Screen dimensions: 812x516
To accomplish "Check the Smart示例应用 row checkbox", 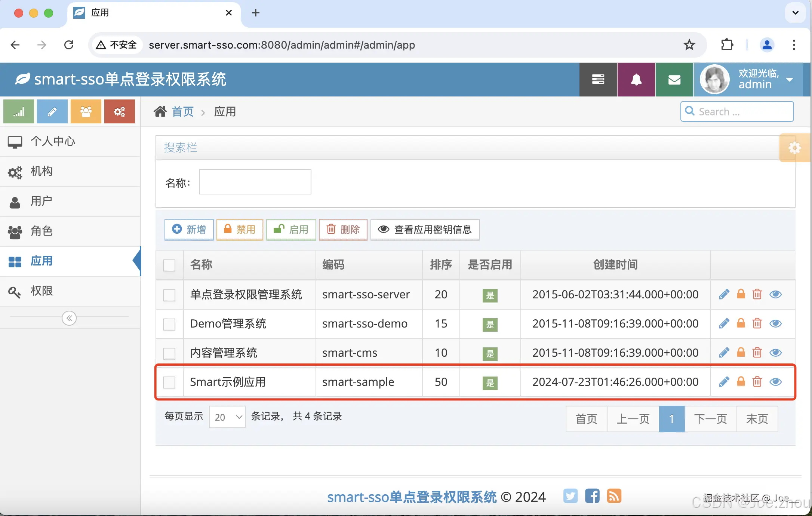I will (x=169, y=382).
